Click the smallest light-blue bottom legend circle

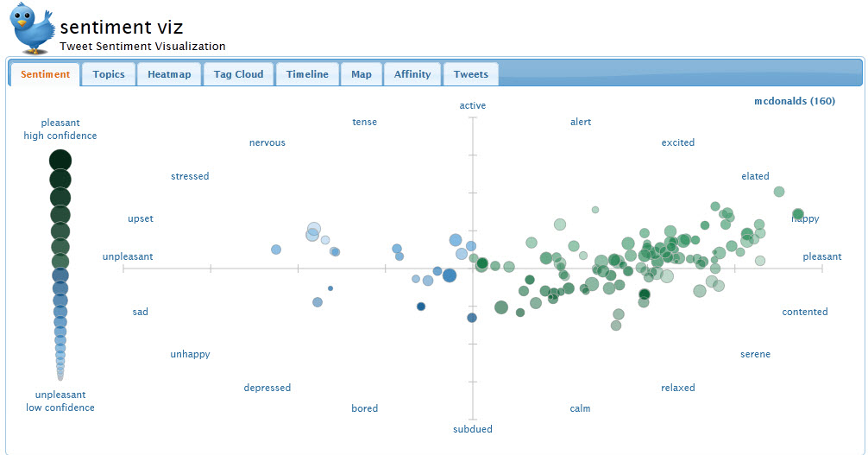pos(60,376)
